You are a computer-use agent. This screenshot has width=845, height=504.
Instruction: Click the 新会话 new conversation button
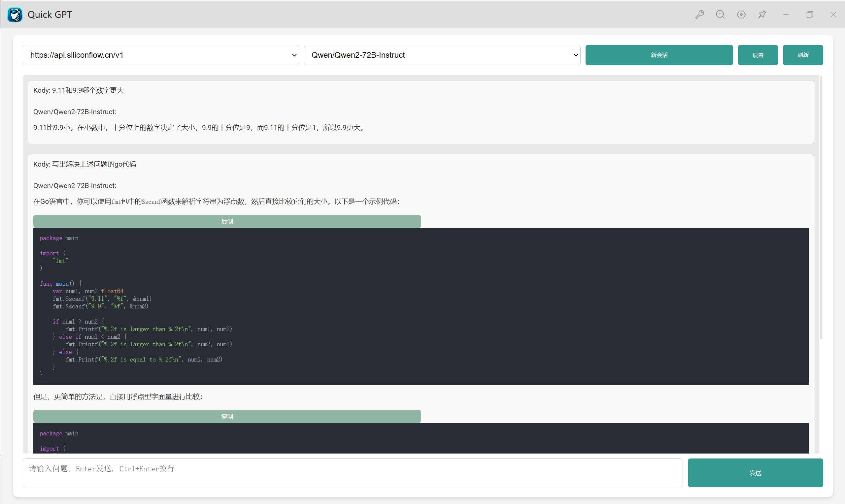click(x=659, y=55)
